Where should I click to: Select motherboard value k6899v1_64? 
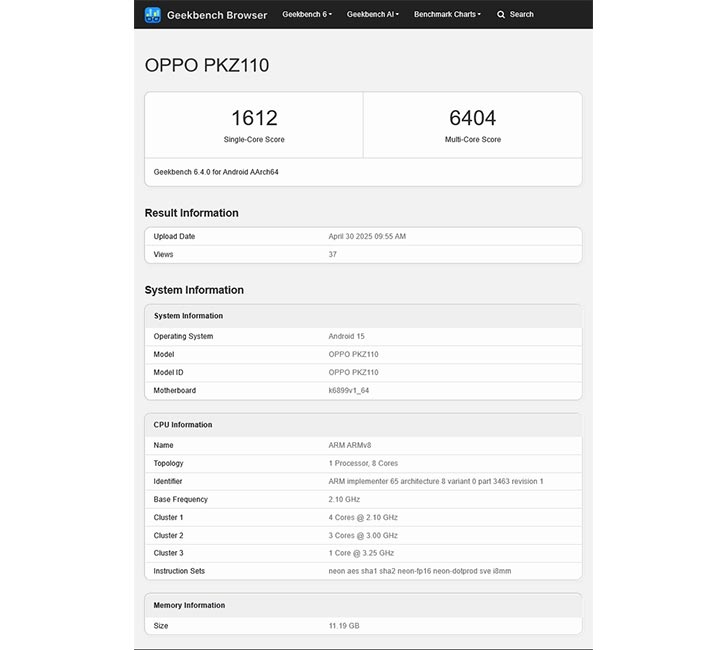coord(349,390)
